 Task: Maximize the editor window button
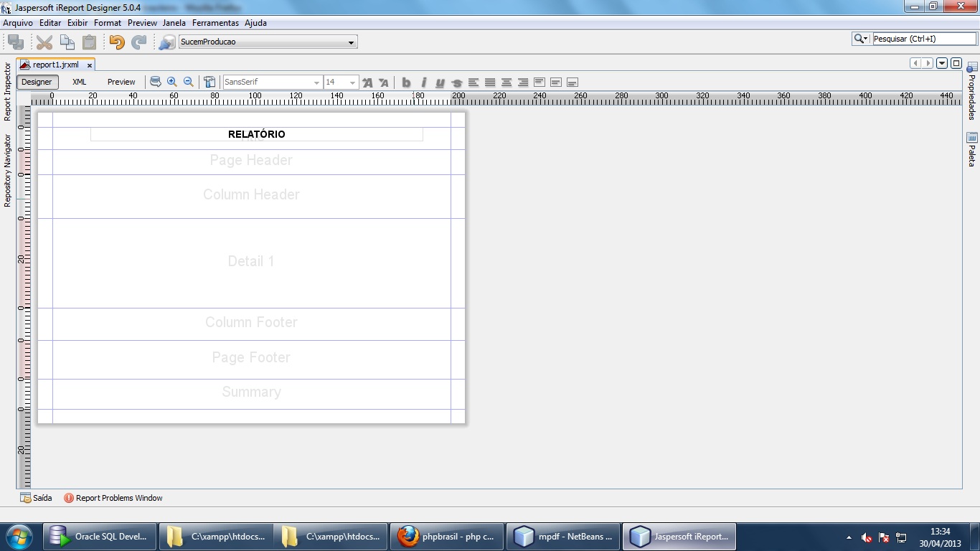pyautogui.click(x=956, y=63)
